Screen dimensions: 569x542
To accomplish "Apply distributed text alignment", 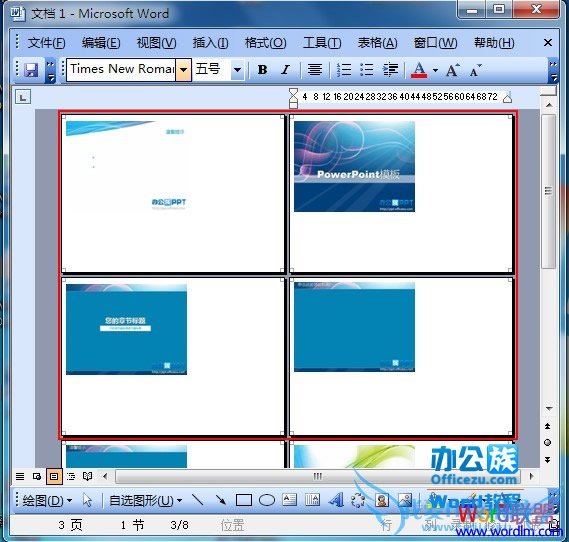I will (x=315, y=69).
